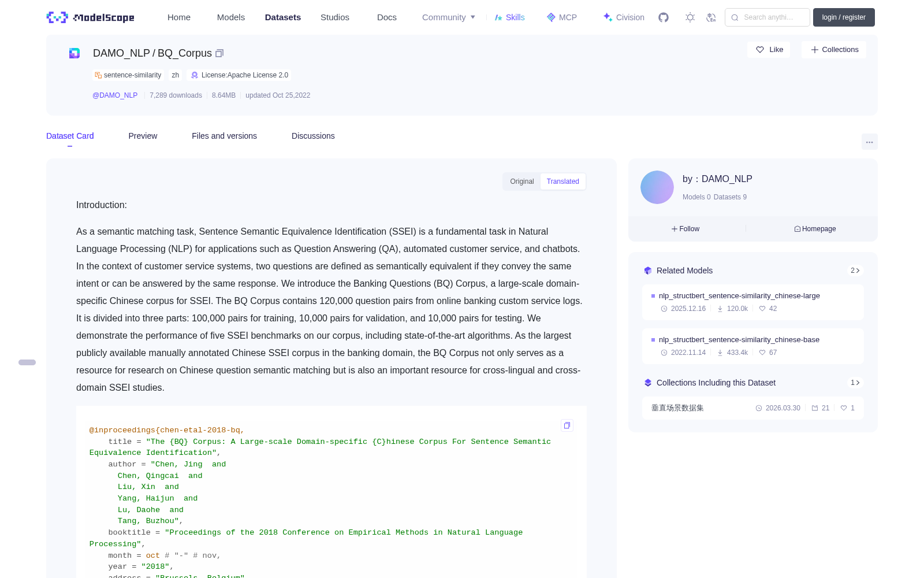Open nlp_structbert_sentence-similarity_chinese-base model

coord(753,346)
